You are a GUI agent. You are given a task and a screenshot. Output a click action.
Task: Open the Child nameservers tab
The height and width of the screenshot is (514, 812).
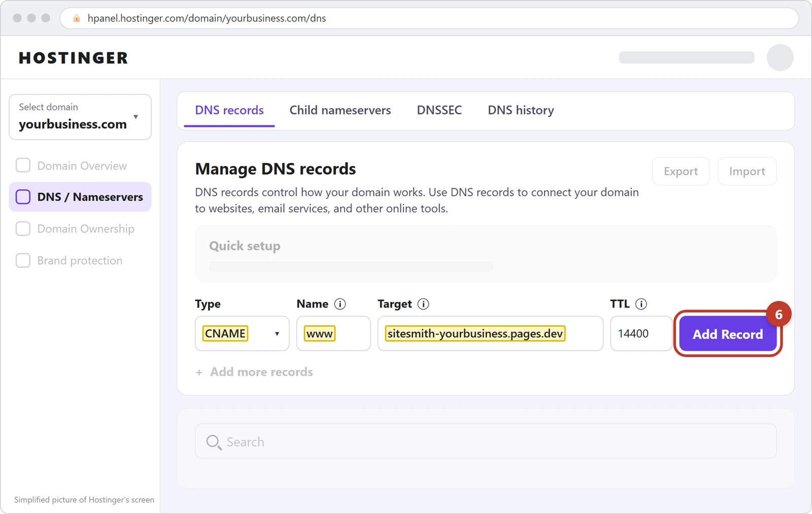pyautogui.click(x=340, y=110)
